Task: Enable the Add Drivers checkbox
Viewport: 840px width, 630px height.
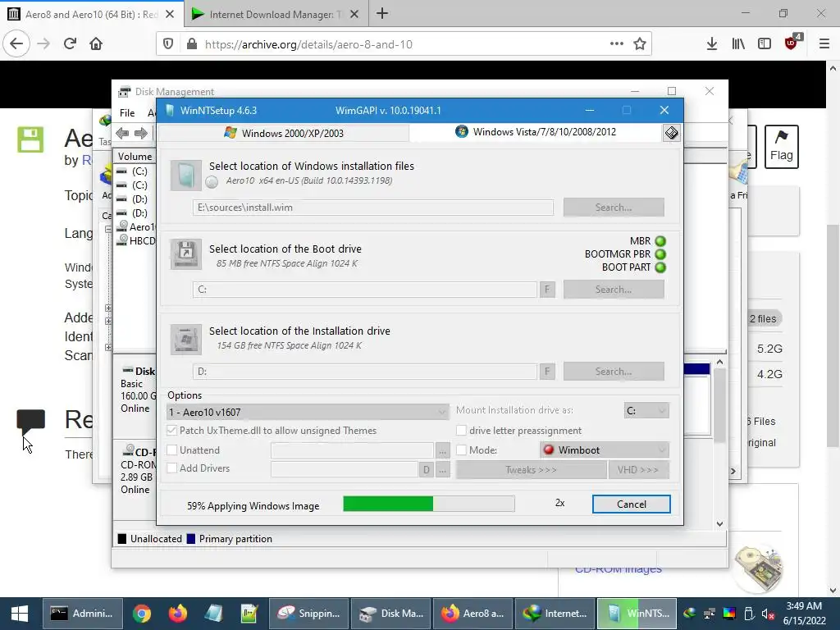Action: (x=172, y=468)
